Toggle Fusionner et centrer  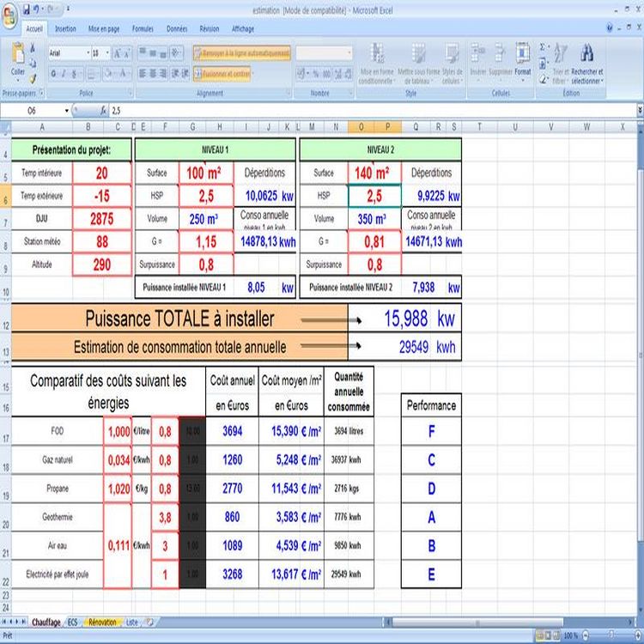tap(222, 74)
